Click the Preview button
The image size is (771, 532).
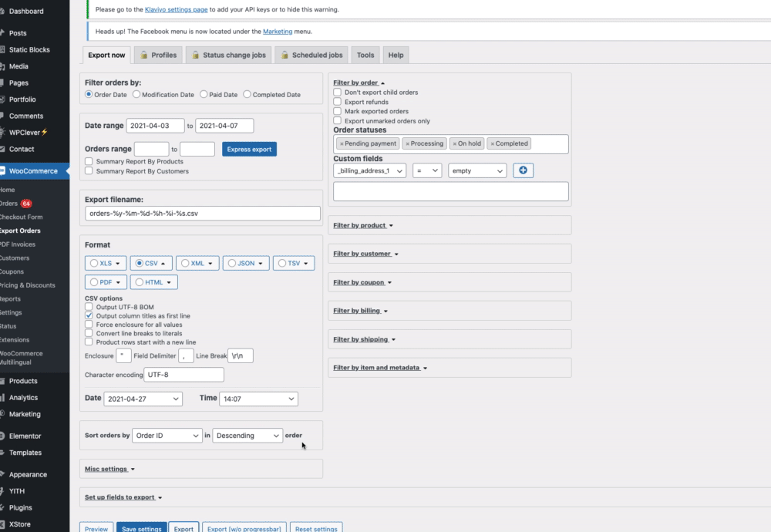click(x=96, y=528)
